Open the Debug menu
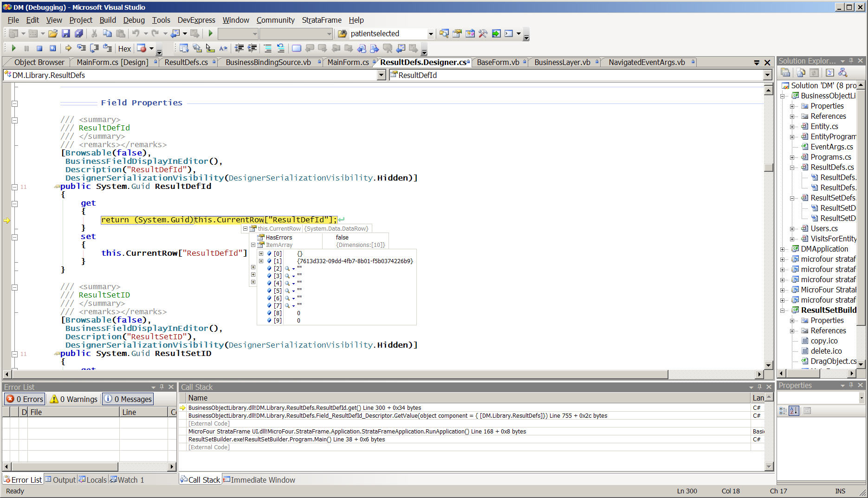The image size is (868, 498). pos(134,20)
